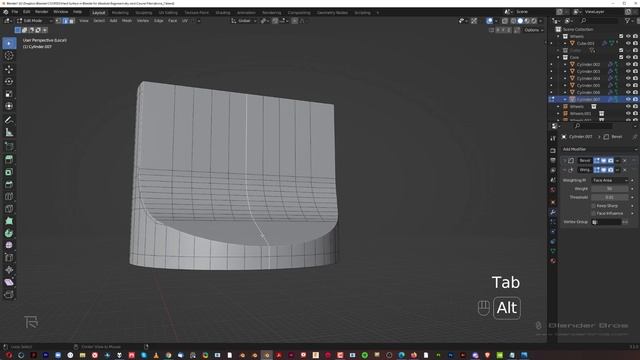Viewport: 640px width, 360px height.
Task: Open Spotify from the taskbar
Action: click(x=364, y=355)
